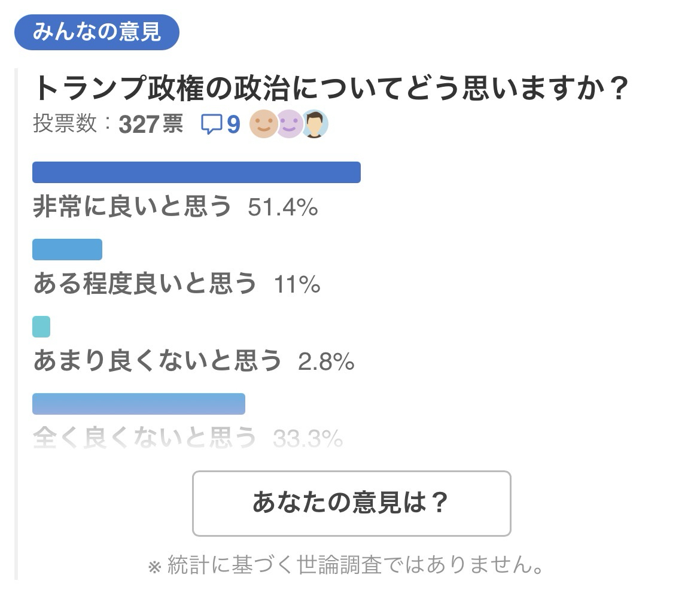Click the みんなの意見 badge

[97, 32]
